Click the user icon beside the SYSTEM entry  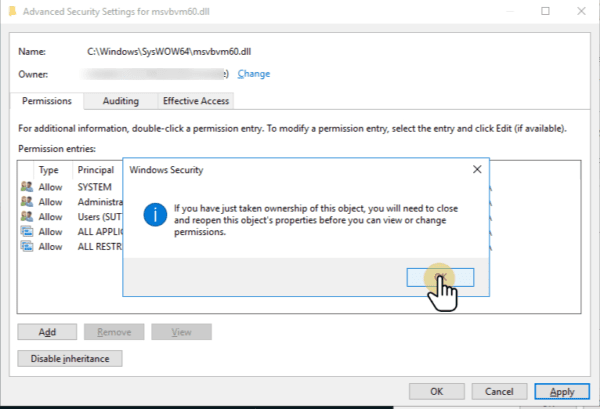point(26,187)
